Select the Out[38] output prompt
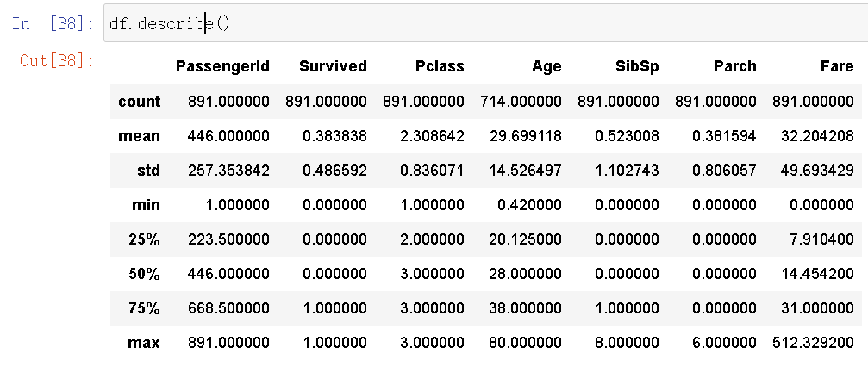This screenshot has height=366, width=868. 57,59
